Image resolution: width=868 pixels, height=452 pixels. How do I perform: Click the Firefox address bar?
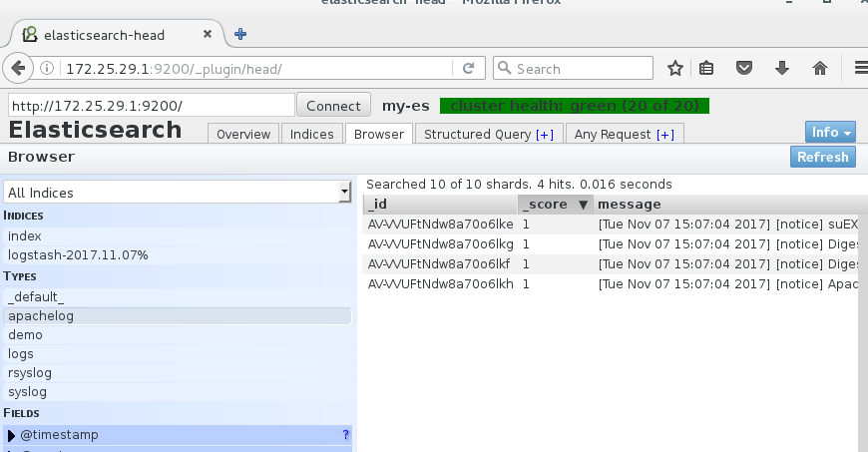(x=254, y=68)
